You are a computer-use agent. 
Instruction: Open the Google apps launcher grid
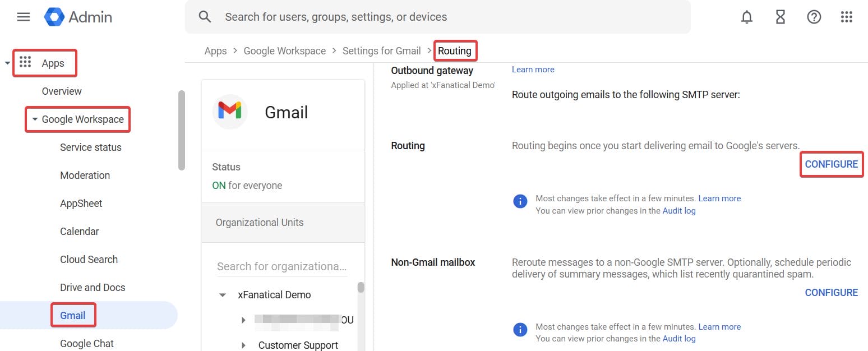point(847,17)
